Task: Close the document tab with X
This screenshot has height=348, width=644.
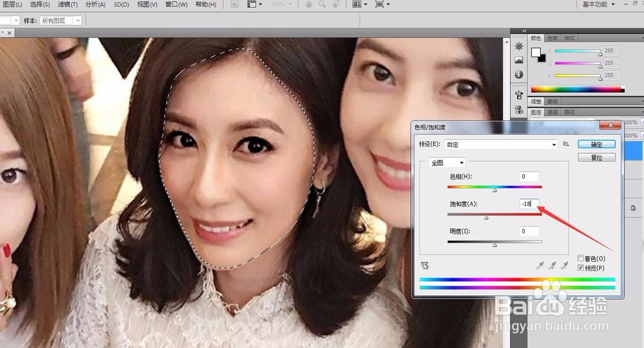Action: tap(10, 32)
